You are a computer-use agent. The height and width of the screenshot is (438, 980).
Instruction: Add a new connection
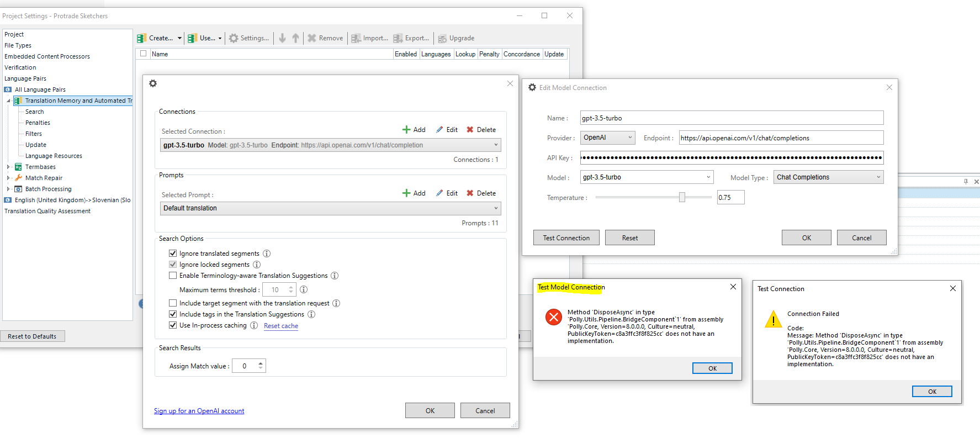click(x=414, y=130)
